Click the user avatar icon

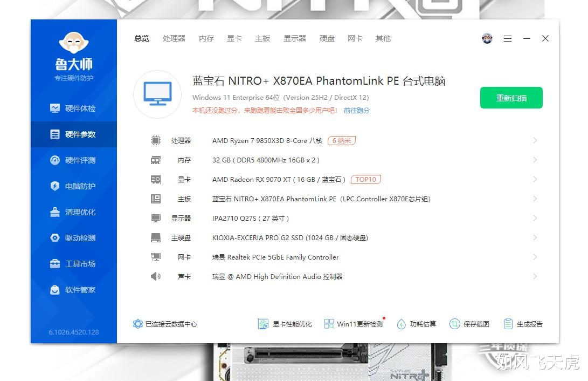487,38
